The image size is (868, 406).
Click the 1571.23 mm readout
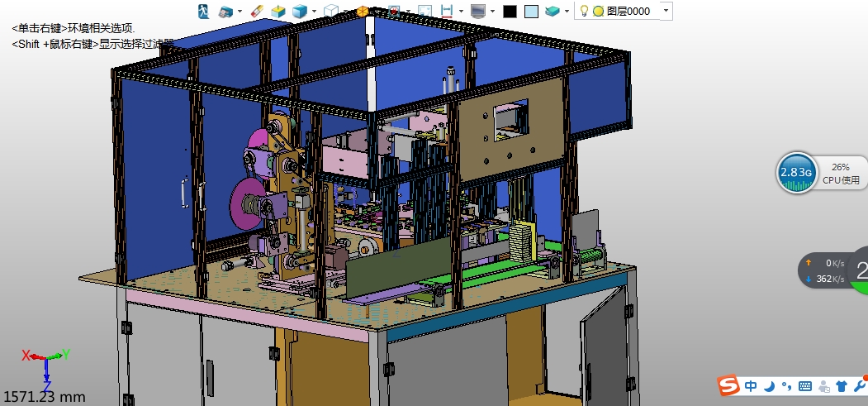(45, 397)
